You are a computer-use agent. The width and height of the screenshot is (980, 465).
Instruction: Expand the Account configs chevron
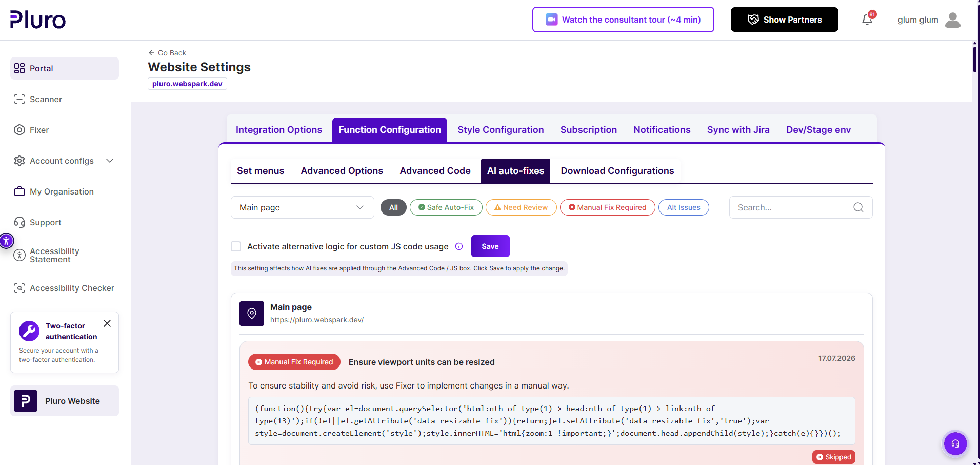[x=110, y=161]
